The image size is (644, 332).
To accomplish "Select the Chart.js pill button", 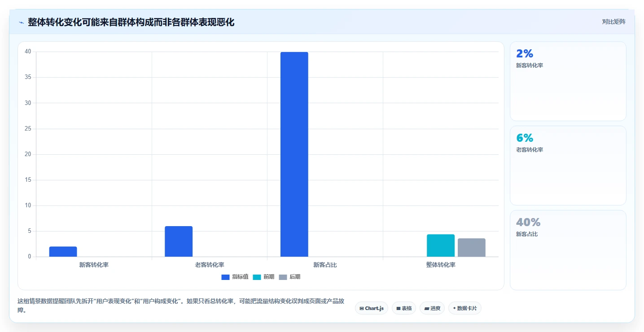I will 372,308.
